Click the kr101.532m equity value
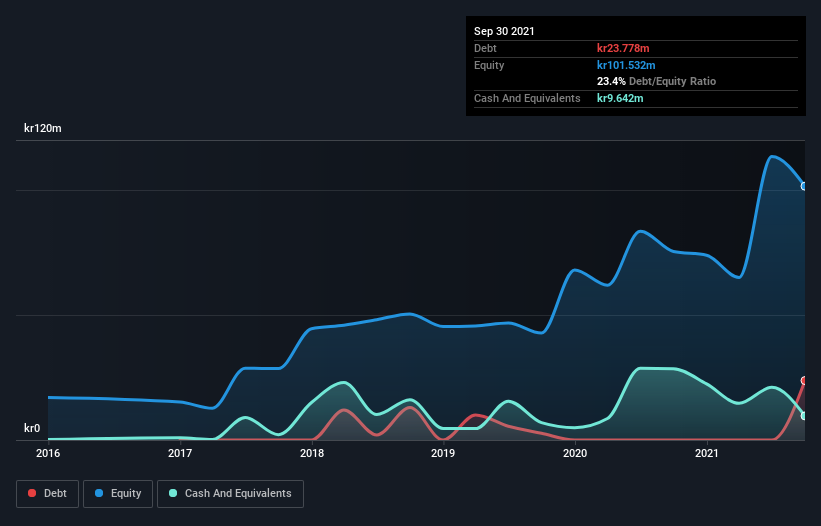821x526 pixels. 626,65
